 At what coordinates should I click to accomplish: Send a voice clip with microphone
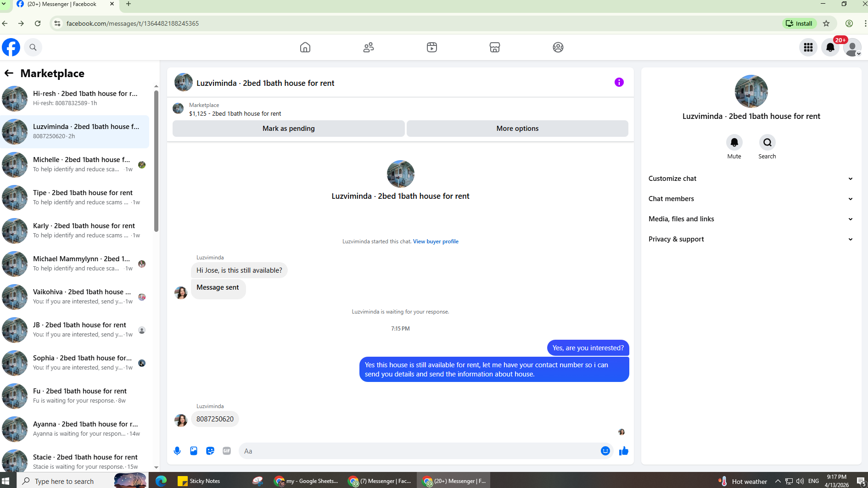point(177,451)
